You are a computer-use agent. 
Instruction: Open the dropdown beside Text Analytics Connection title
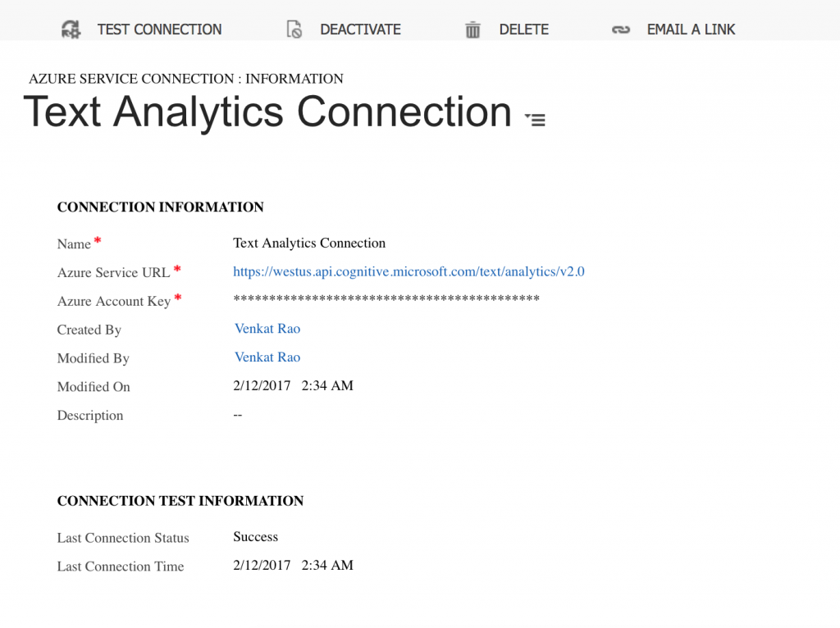(535, 120)
